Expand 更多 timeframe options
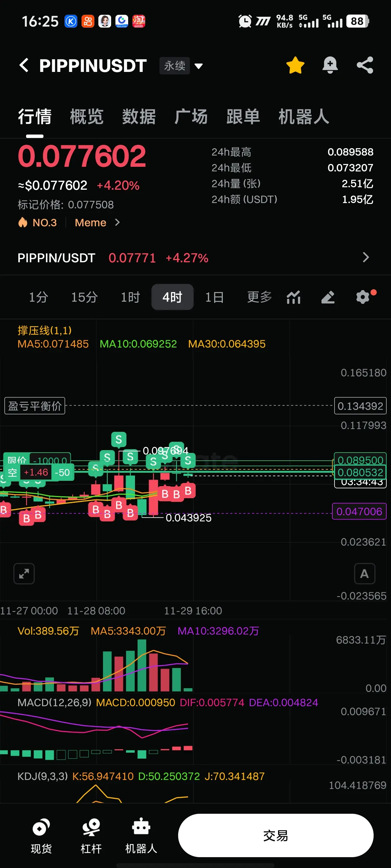This screenshot has height=868, width=391. click(259, 297)
